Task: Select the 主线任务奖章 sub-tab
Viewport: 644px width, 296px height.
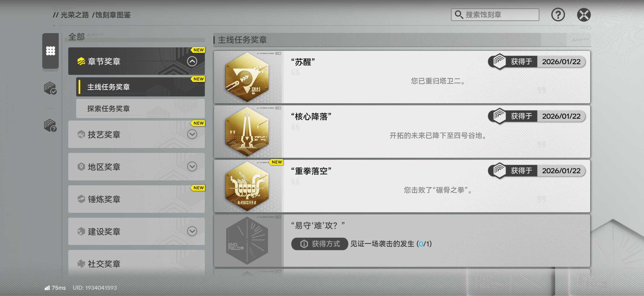Action: pos(140,87)
